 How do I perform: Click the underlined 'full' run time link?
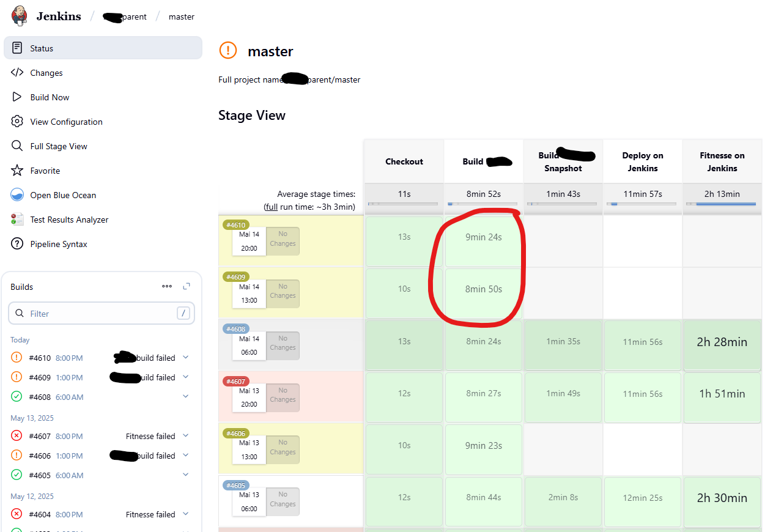[x=271, y=207]
